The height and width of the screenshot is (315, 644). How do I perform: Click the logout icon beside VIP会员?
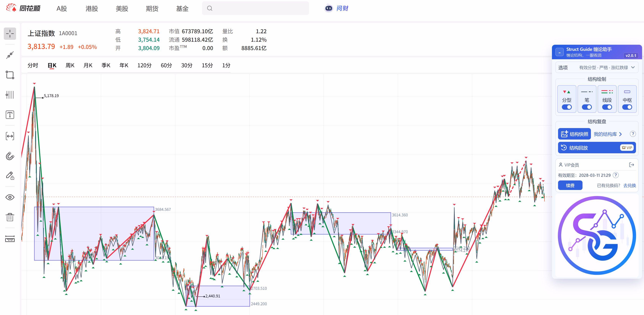click(632, 165)
